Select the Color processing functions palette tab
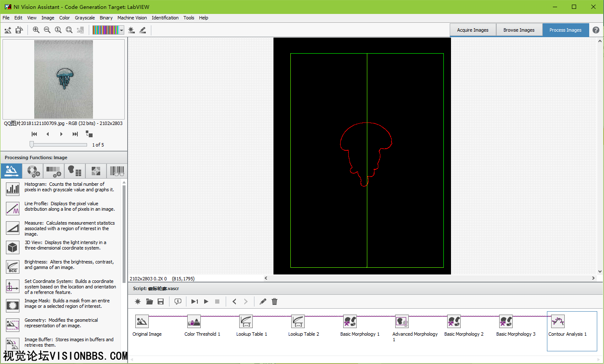The height and width of the screenshot is (364, 604). point(33,171)
